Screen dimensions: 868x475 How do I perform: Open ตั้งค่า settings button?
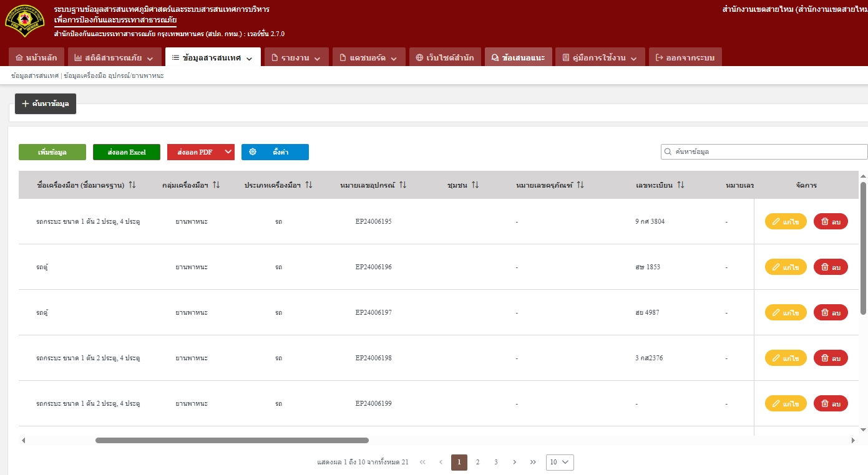[275, 152]
